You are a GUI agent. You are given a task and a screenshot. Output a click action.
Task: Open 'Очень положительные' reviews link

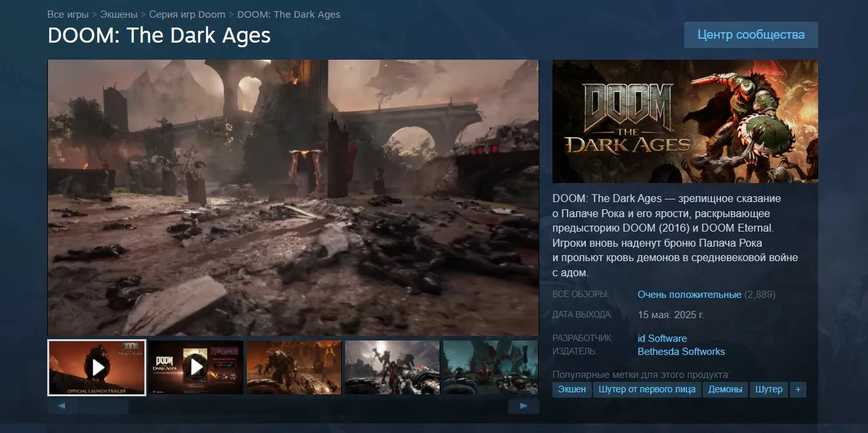click(x=690, y=295)
